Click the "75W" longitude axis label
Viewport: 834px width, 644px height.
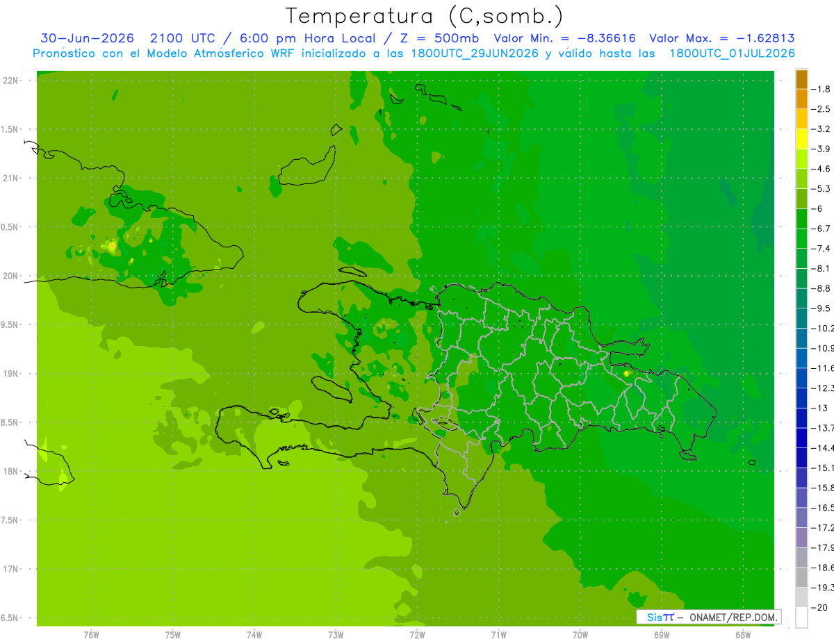pos(173,634)
